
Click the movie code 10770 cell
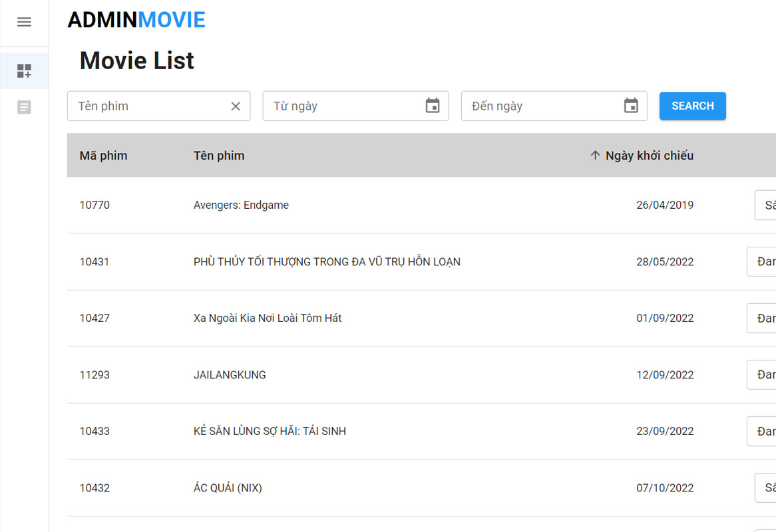95,205
